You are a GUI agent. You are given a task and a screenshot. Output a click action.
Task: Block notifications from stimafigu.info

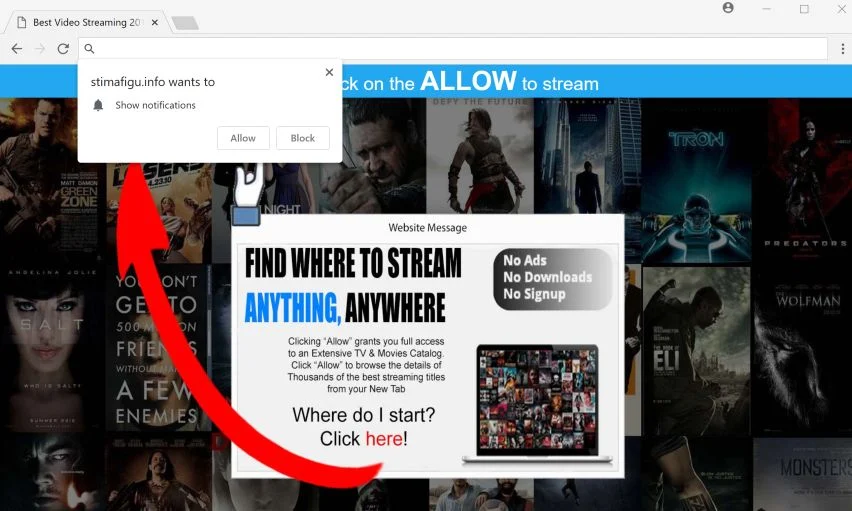pyautogui.click(x=303, y=138)
